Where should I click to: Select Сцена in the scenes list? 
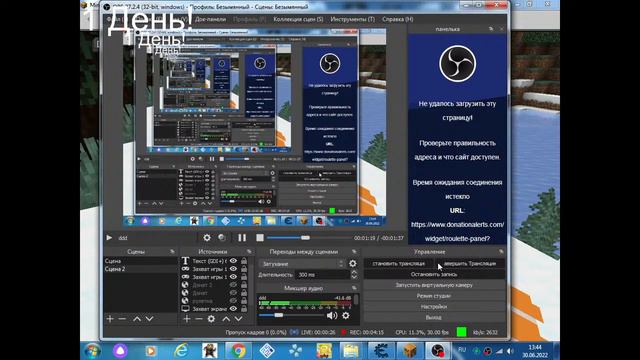tap(140, 261)
